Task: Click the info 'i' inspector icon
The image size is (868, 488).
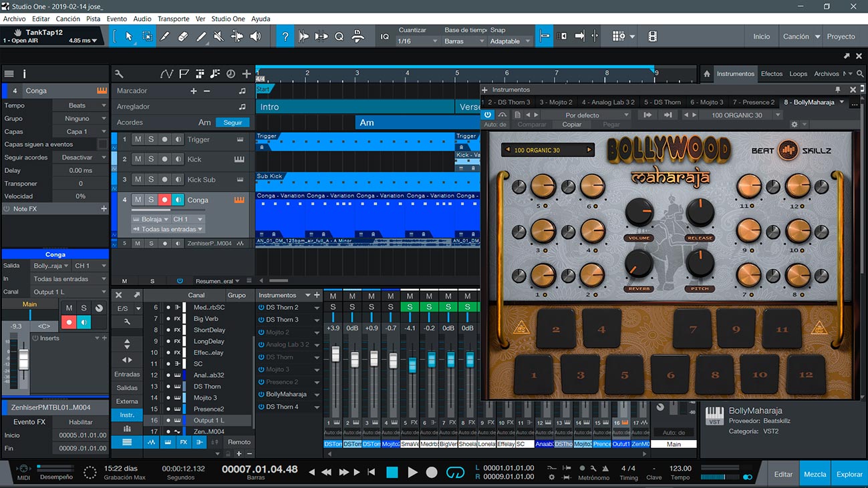Action: point(25,74)
